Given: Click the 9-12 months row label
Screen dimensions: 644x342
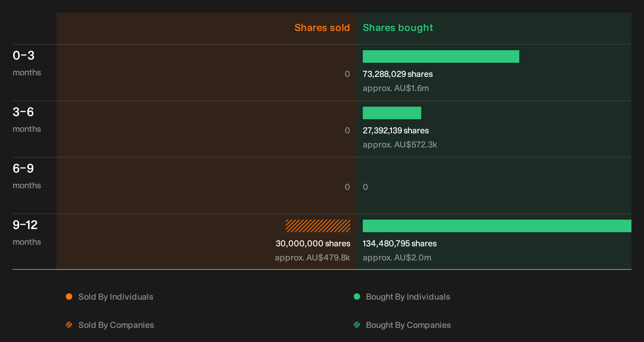Looking at the screenshot, I should [x=27, y=233].
